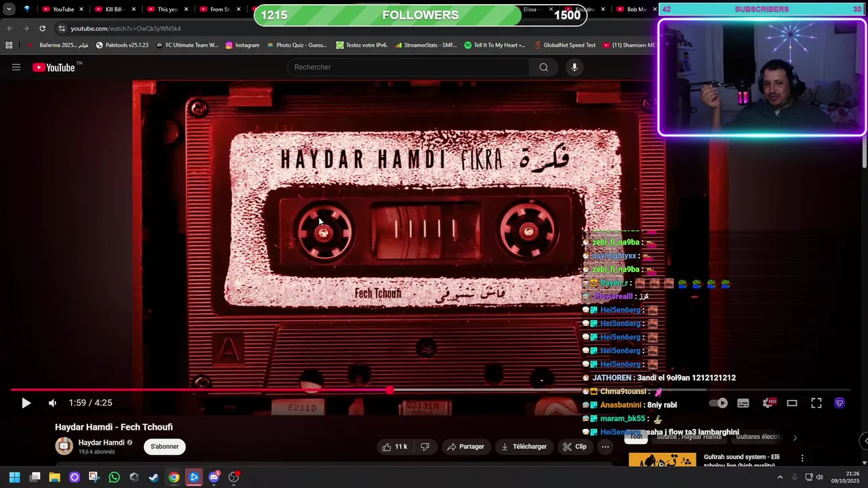Open the Instagram bookmark
Viewport: 868px width, 488px height.
coord(243,45)
